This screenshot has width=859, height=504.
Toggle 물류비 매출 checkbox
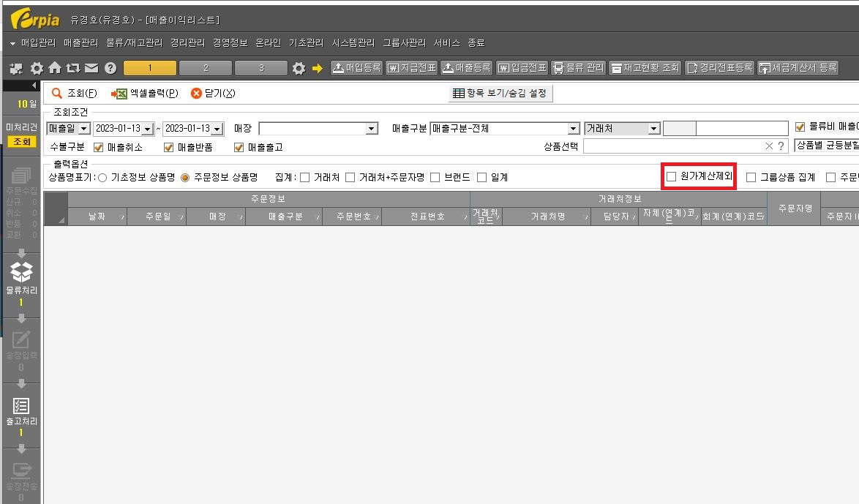(x=800, y=127)
